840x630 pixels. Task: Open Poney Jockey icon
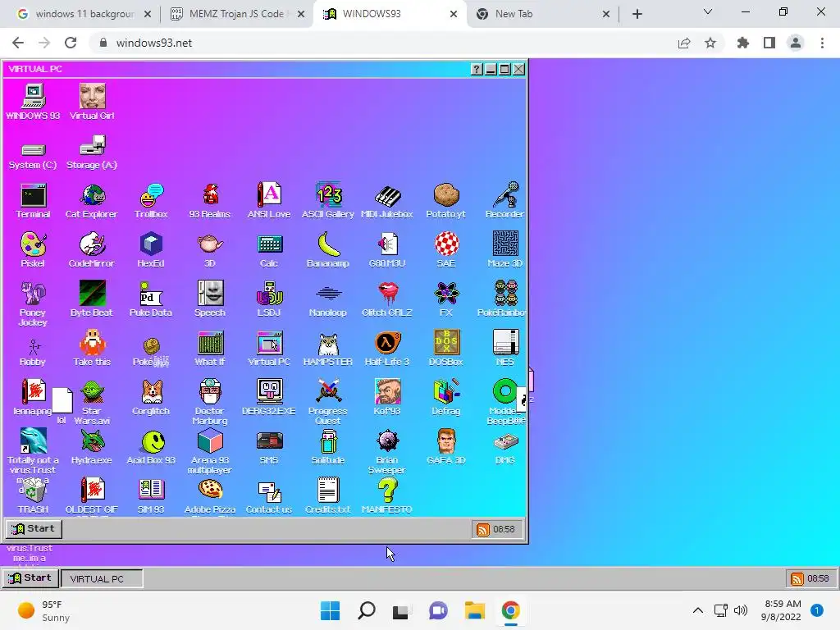[33, 304]
